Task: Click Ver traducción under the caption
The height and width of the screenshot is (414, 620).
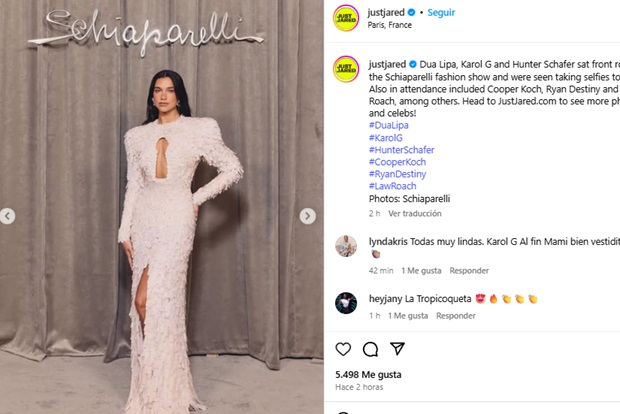Action: (x=415, y=214)
